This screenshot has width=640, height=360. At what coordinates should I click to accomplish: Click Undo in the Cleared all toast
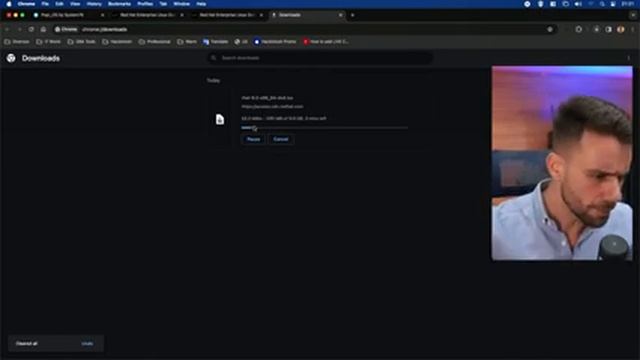(87, 344)
